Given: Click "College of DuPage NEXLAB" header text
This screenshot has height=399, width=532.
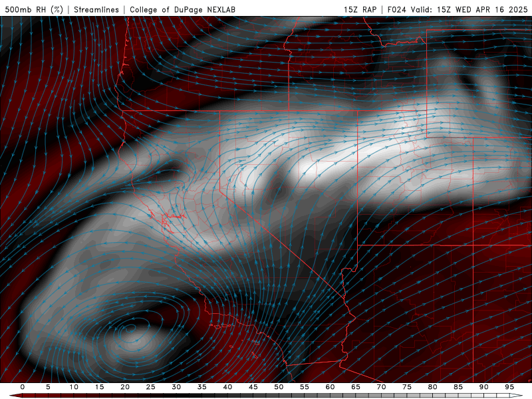Looking at the screenshot, I should (182, 9).
